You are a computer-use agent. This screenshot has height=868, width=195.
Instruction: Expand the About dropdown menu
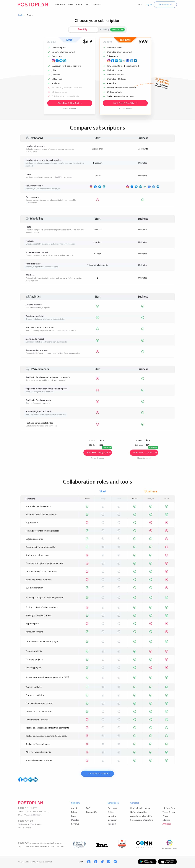[x=79, y=5]
